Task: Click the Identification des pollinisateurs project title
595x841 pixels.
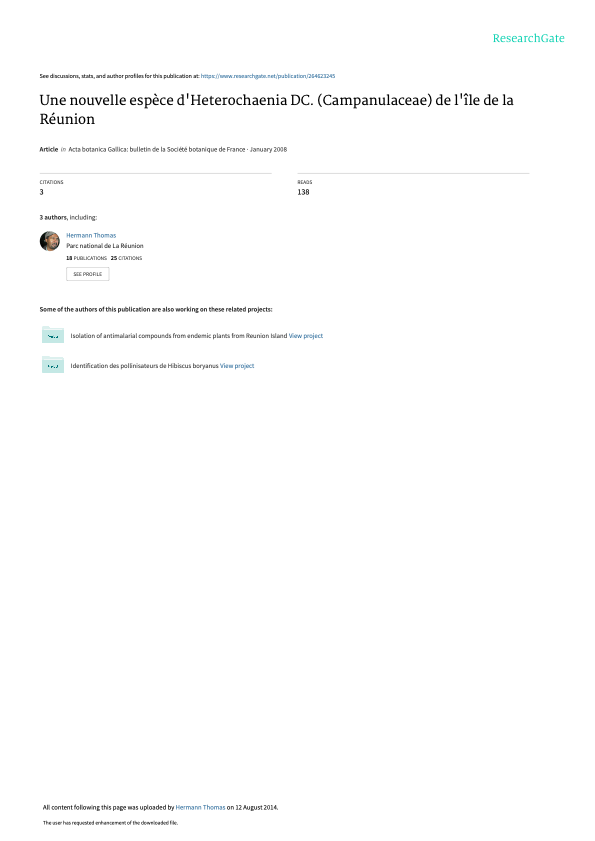Action: 144,366
